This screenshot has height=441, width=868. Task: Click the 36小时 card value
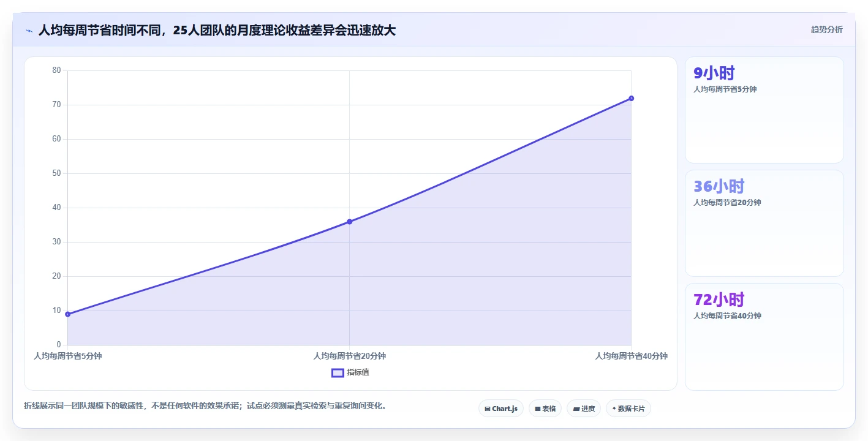pos(719,186)
